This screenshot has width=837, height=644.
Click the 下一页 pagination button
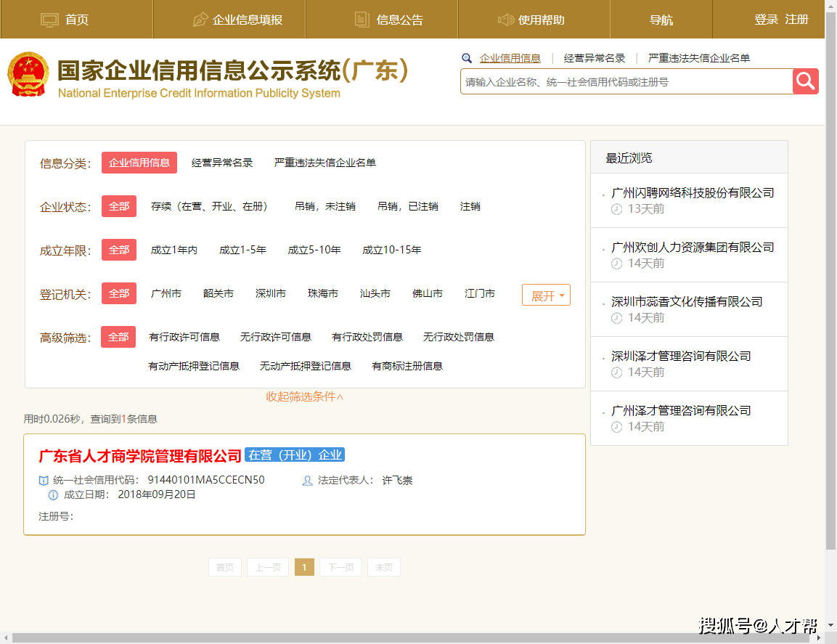pyautogui.click(x=340, y=567)
